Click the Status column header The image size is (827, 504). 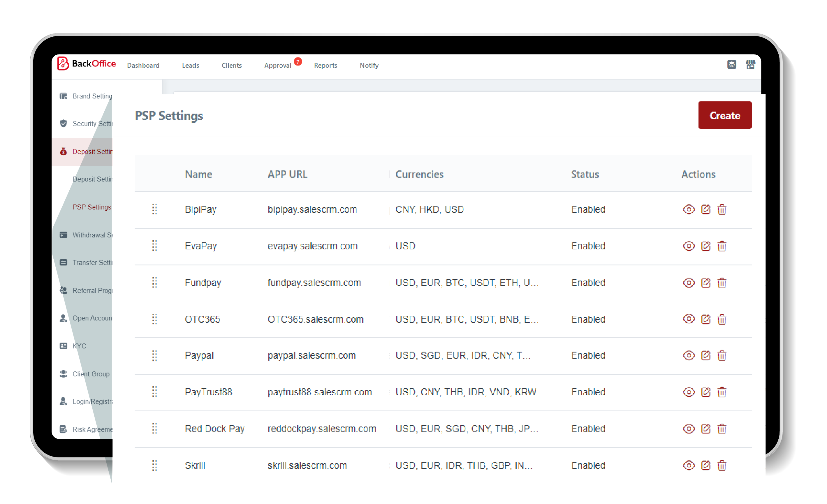pyautogui.click(x=585, y=174)
